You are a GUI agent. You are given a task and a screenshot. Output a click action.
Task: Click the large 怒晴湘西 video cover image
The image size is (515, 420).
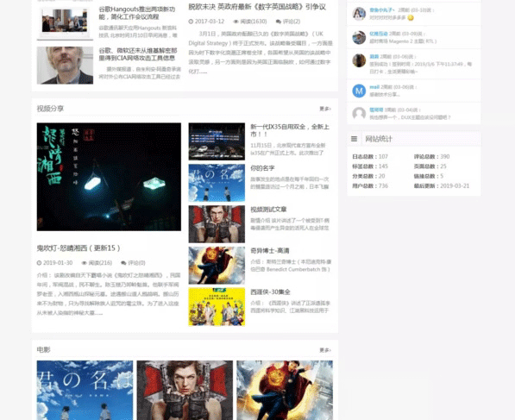[x=109, y=177]
